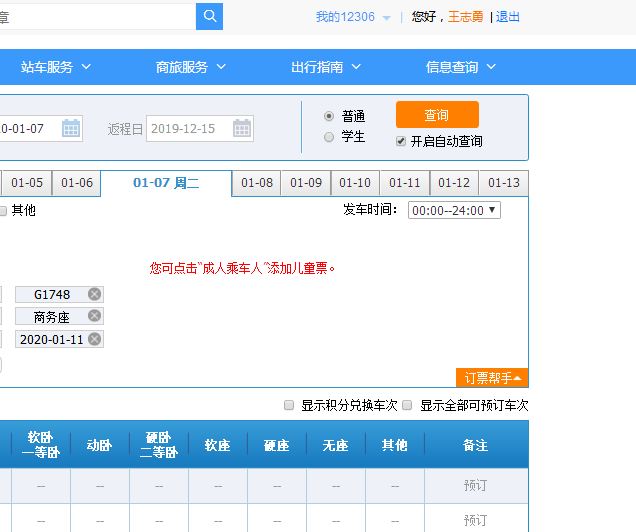Remove the 2020-01-11 date tag

[95, 339]
